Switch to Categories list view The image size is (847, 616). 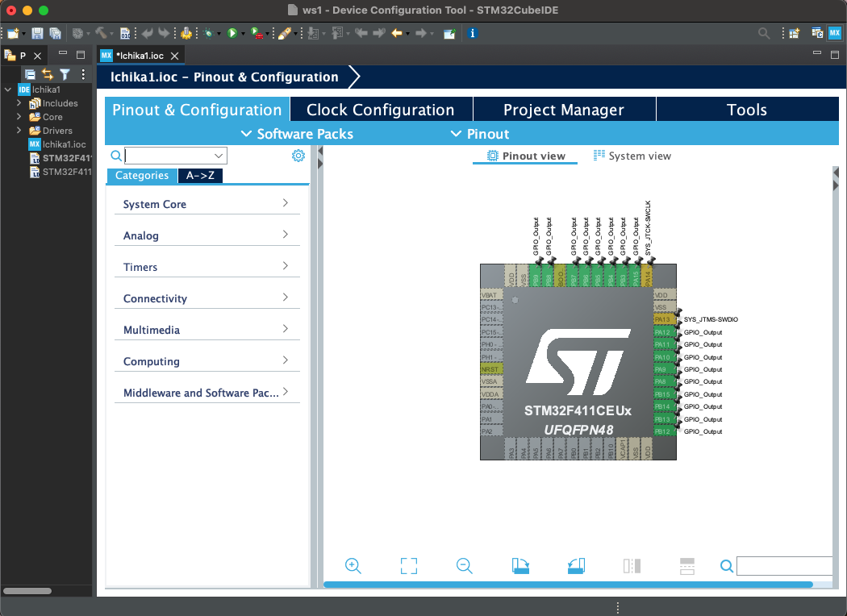(x=142, y=176)
